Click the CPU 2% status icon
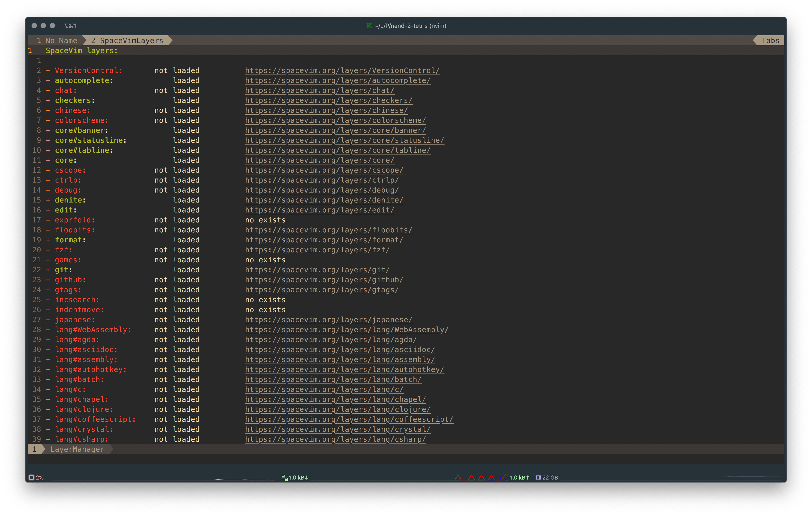 click(x=32, y=477)
